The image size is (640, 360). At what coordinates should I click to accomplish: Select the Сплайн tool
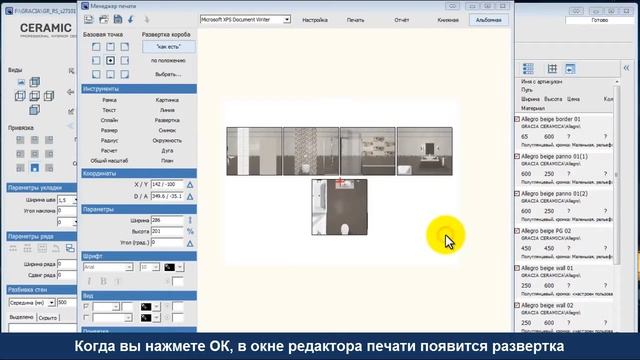[x=109, y=120]
